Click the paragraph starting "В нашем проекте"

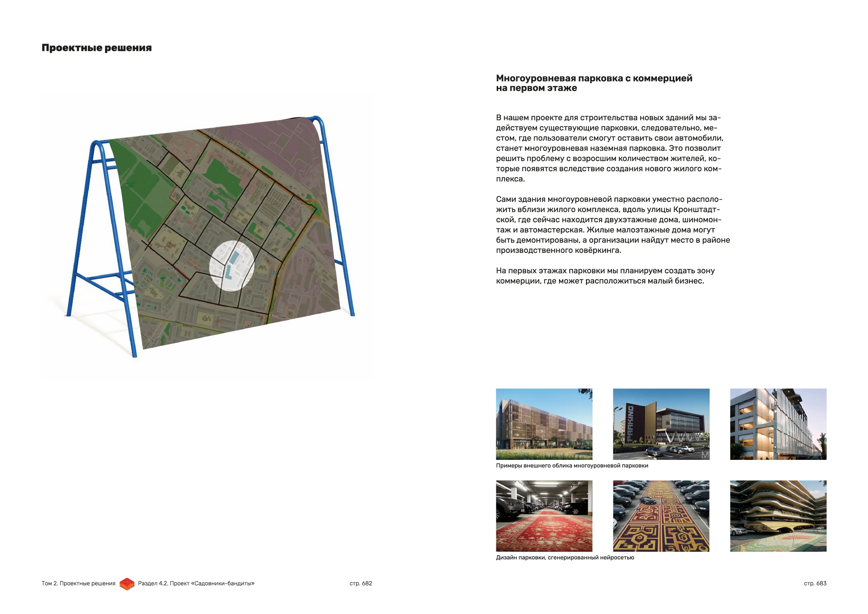(609, 148)
